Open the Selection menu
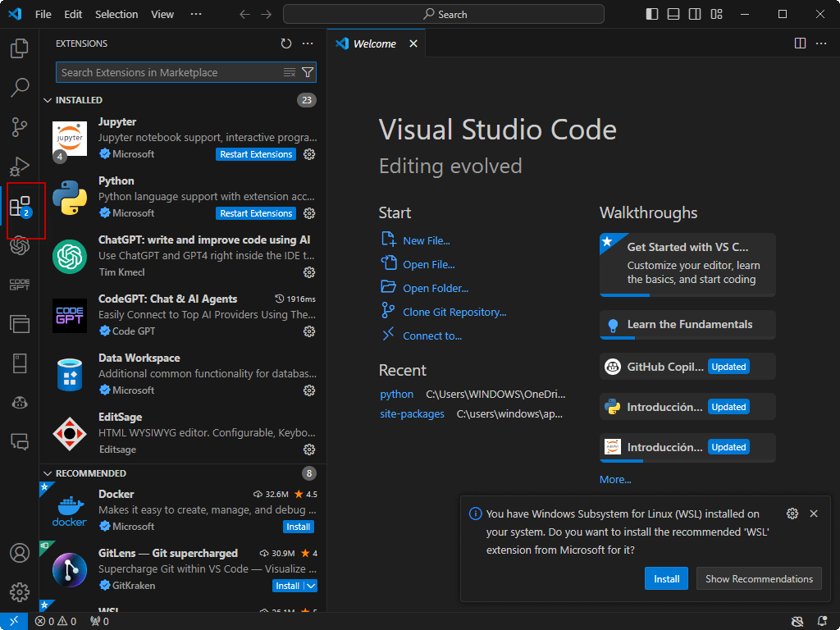The image size is (840, 630). click(x=116, y=14)
